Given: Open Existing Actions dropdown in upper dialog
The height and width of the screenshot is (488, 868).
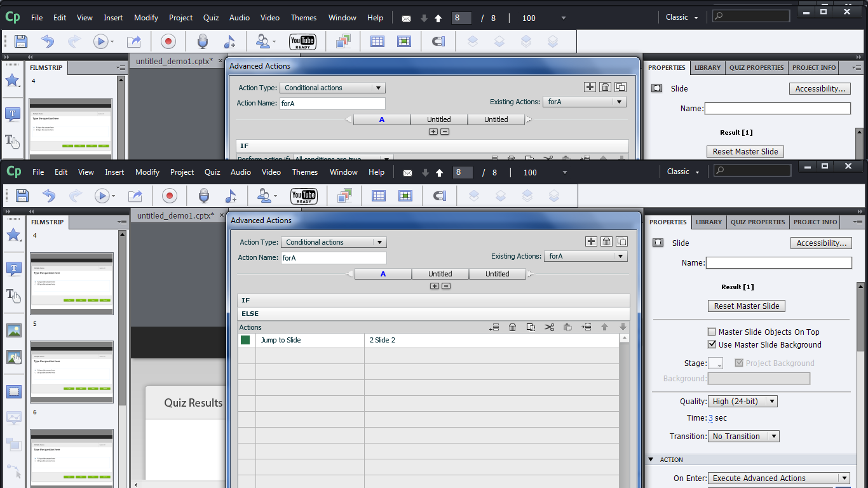Looking at the screenshot, I should click(x=585, y=102).
